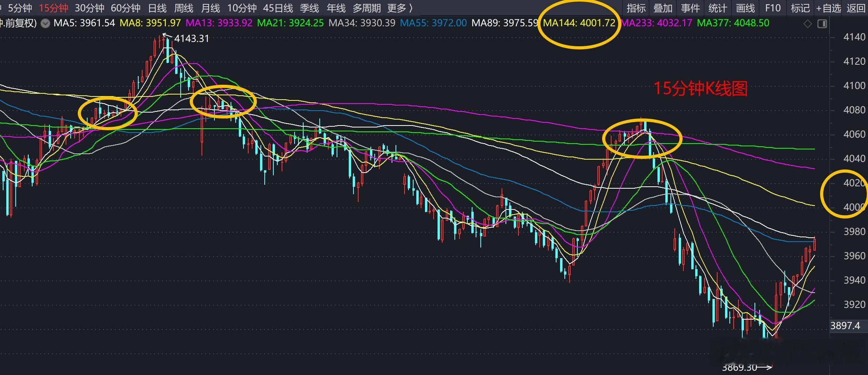
Task: Click the 3940 price axis label
Action: [x=854, y=280]
